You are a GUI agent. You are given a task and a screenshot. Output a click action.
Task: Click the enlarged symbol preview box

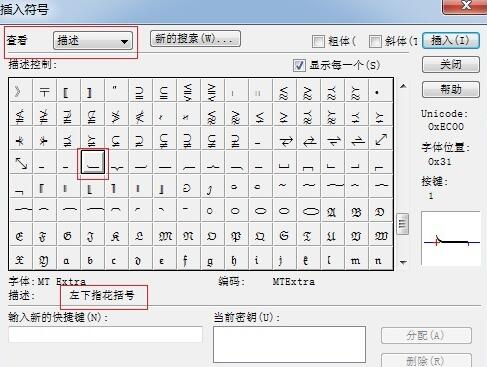tap(451, 238)
